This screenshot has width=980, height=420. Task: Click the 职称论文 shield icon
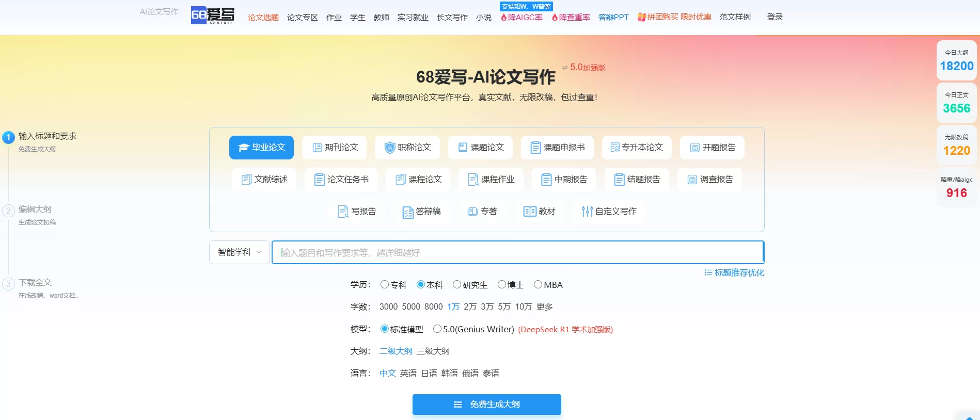coord(390,148)
